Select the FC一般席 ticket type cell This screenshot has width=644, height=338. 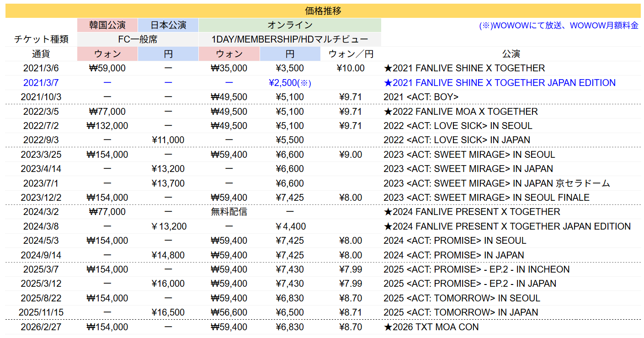(x=138, y=39)
